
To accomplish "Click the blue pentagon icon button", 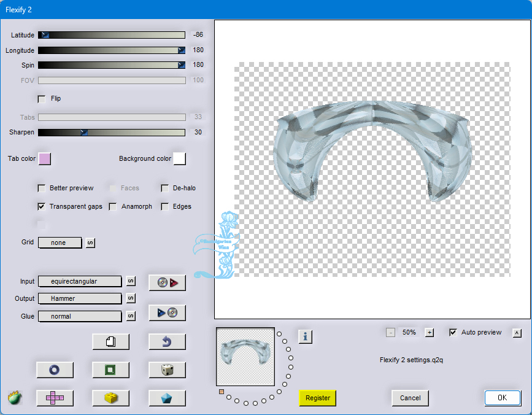I will (x=168, y=398).
